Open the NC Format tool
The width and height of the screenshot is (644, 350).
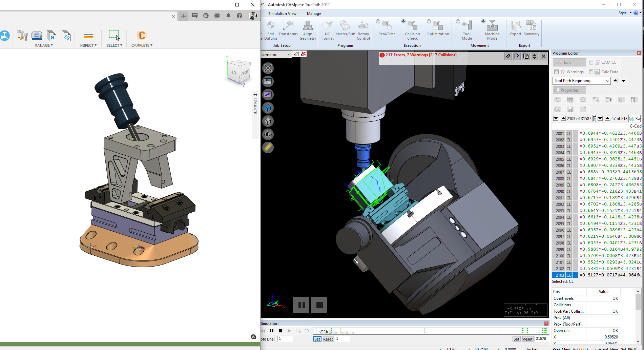pyautogui.click(x=327, y=26)
